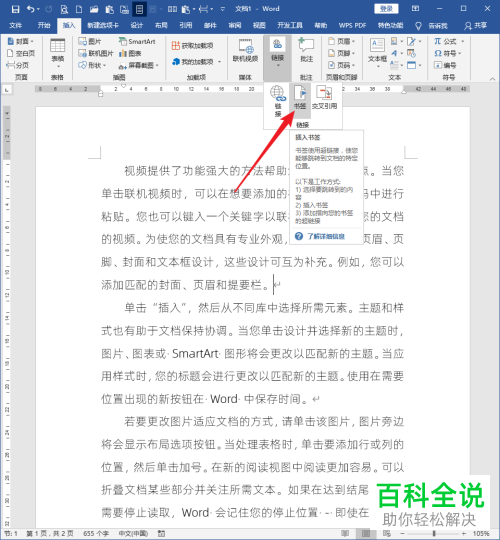Insert a page break (分页)
The image size is (500, 540).
click(x=18, y=65)
